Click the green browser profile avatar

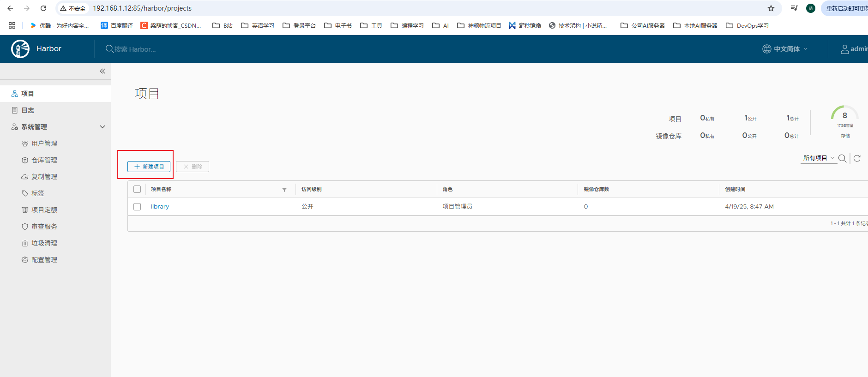click(x=810, y=8)
